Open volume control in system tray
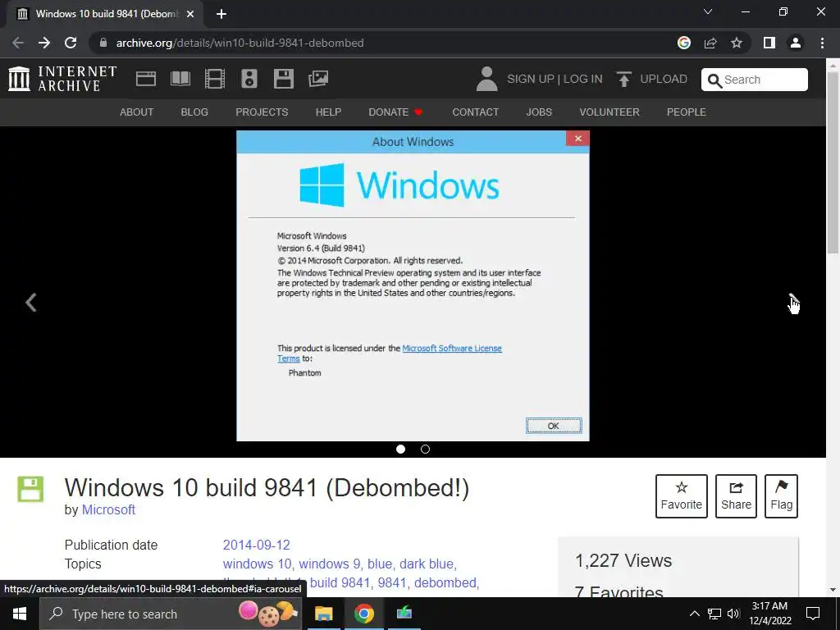The width and height of the screenshot is (840, 630). [733, 614]
